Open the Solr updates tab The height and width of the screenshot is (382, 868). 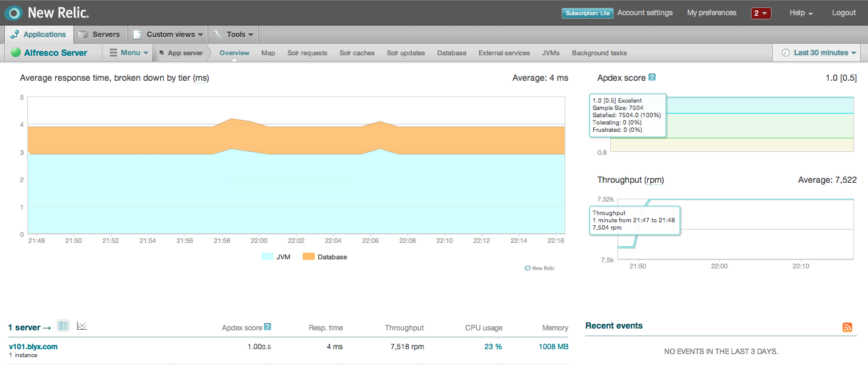tap(406, 53)
